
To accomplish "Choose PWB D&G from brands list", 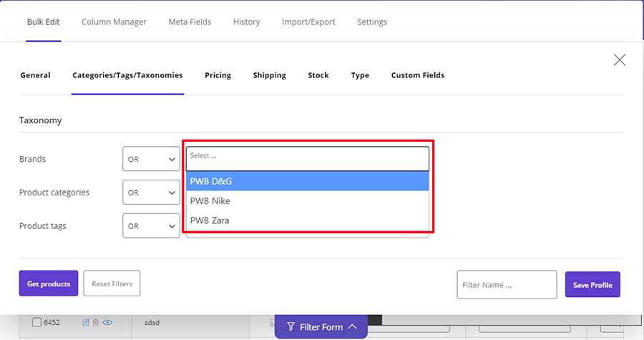I will (x=307, y=181).
